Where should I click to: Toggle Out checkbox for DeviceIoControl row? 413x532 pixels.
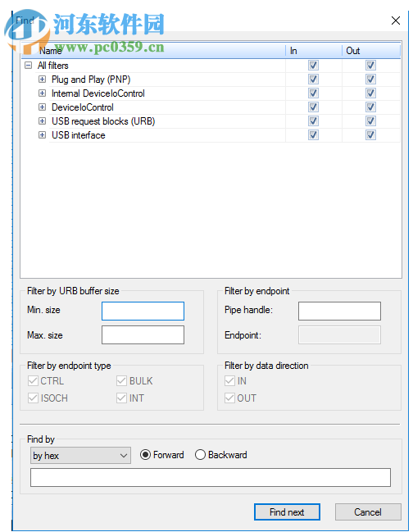pyautogui.click(x=370, y=107)
